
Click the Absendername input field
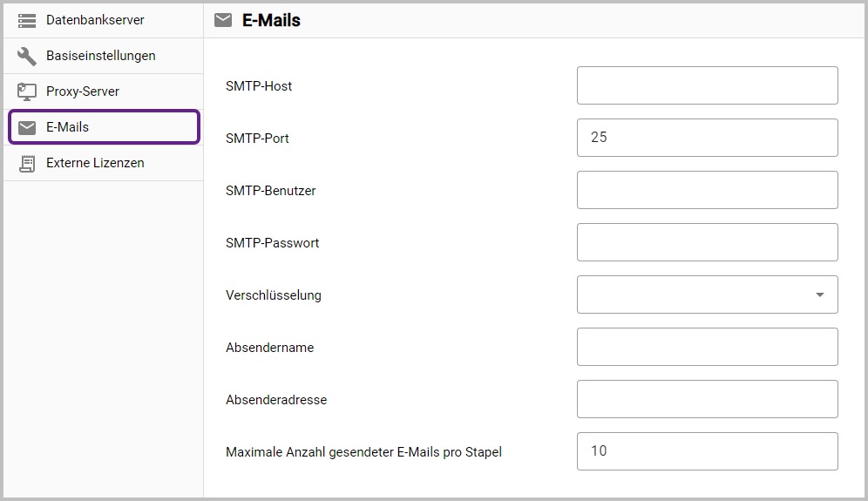click(707, 347)
